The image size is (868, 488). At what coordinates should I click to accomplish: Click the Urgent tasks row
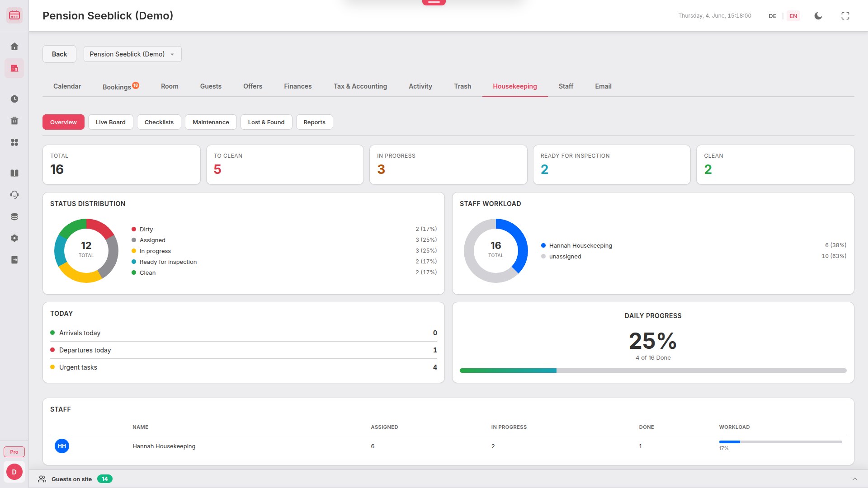tap(244, 367)
